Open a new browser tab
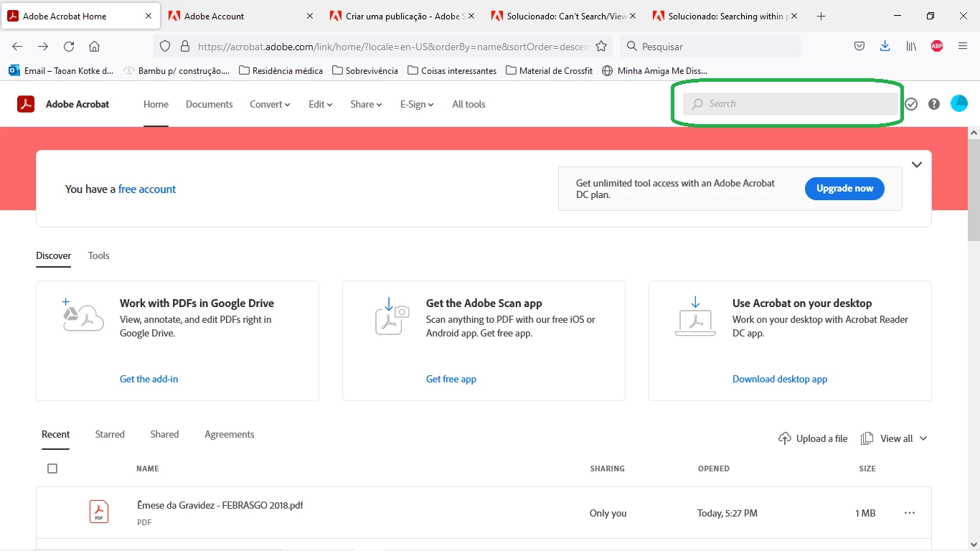Image resolution: width=980 pixels, height=551 pixels. tap(821, 16)
